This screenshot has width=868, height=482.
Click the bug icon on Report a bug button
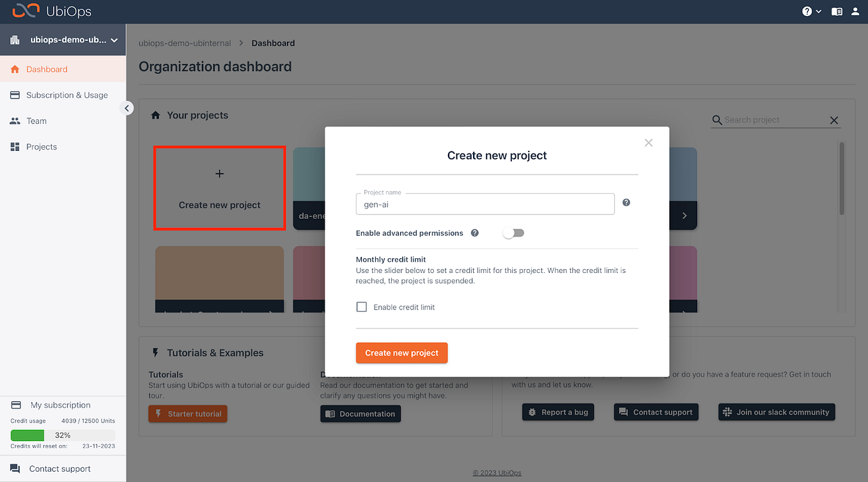coord(532,412)
